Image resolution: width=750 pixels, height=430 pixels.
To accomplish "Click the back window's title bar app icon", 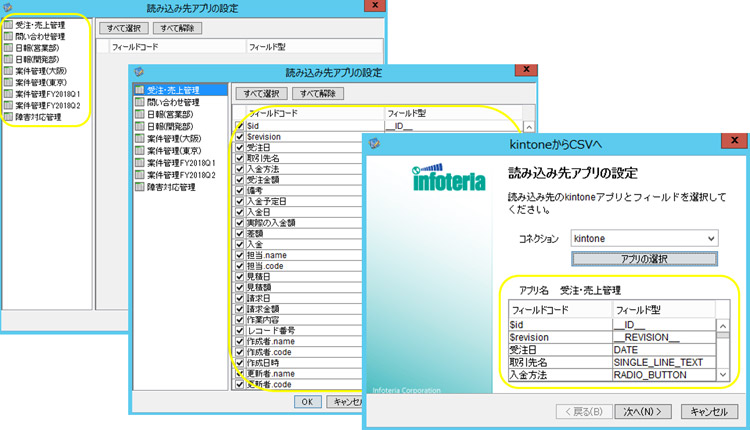I will click(x=8, y=7).
